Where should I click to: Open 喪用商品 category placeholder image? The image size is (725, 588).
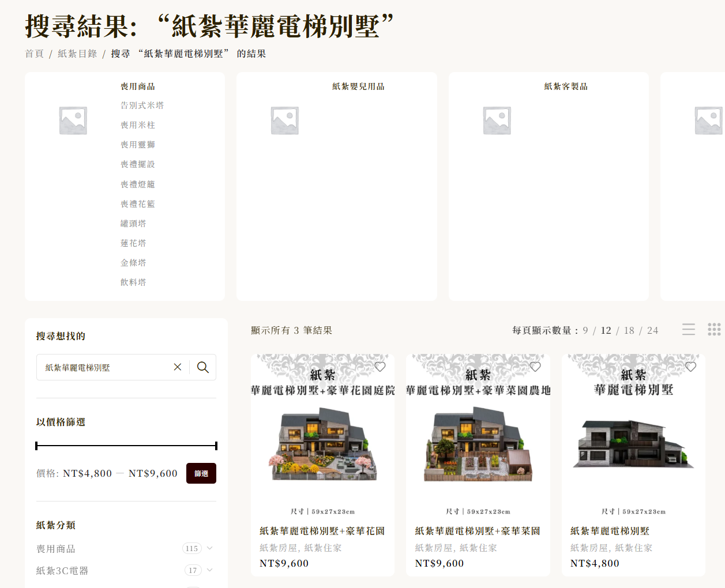point(73,120)
